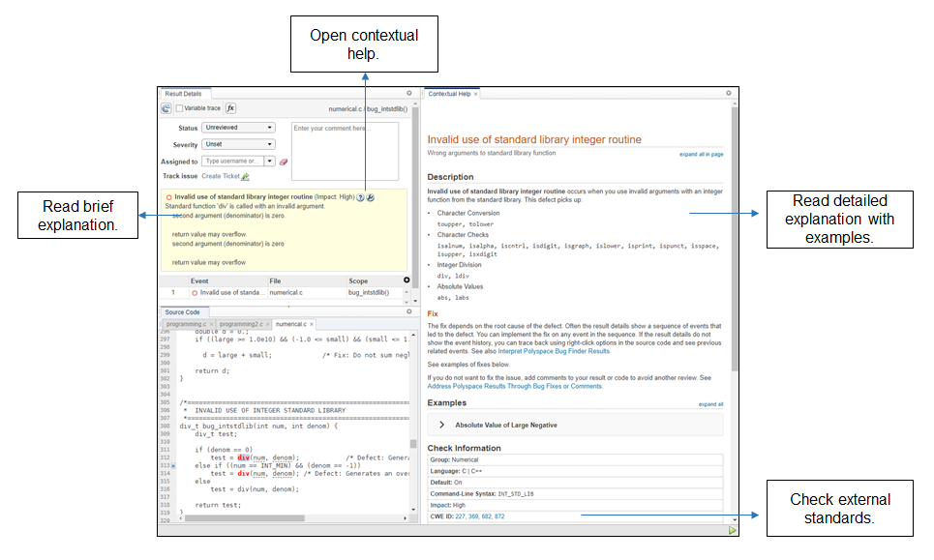The height and width of the screenshot is (560, 934).
Task: Open the Severity dropdown showing Unset
Action: pos(238,145)
